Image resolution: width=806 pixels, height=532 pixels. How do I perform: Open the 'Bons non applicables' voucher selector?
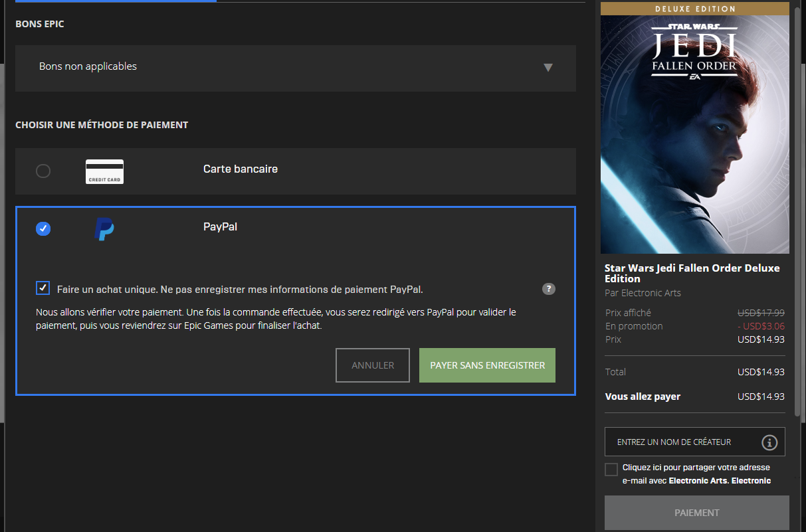296,68
